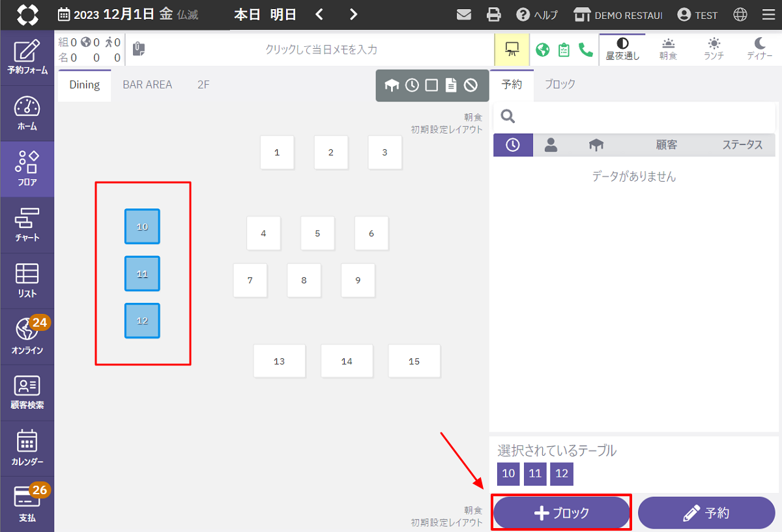Viewport: 782px width, 532px height.
Task: Click the add Block button
Action: [561, 513]
